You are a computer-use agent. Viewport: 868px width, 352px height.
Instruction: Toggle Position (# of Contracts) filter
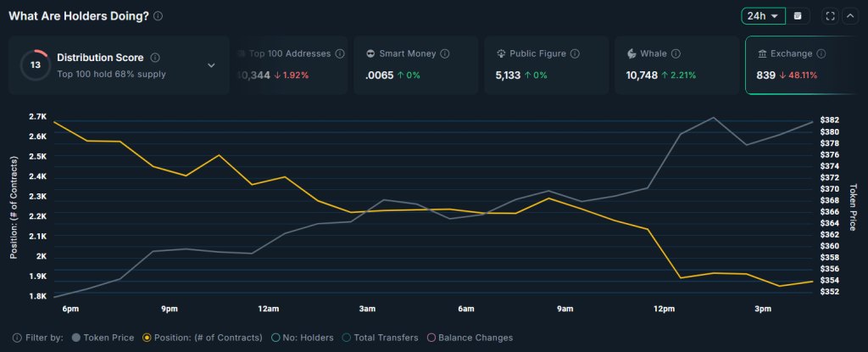pyautogui.click(x=147, y=338)
